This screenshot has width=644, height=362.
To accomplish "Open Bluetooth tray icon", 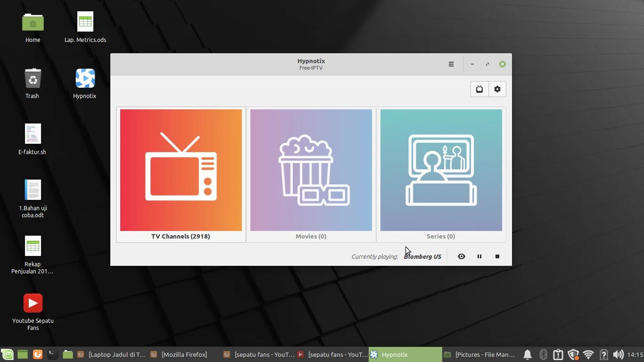I will tap(543, 354).
